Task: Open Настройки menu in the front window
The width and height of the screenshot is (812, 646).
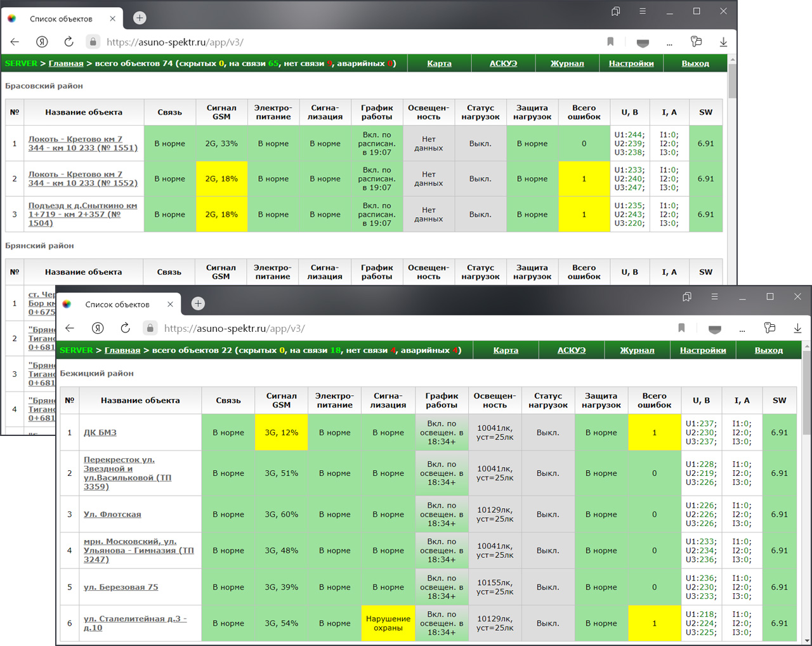Action: click(x=703, y=350)
